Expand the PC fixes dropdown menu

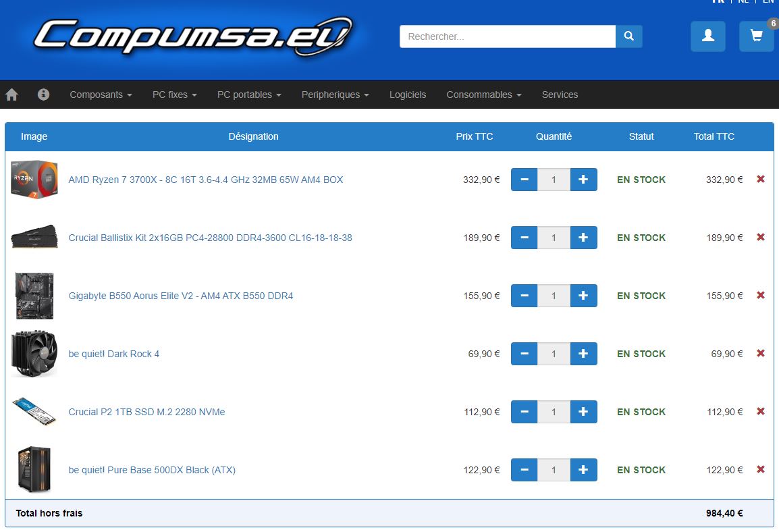point(174,95)
